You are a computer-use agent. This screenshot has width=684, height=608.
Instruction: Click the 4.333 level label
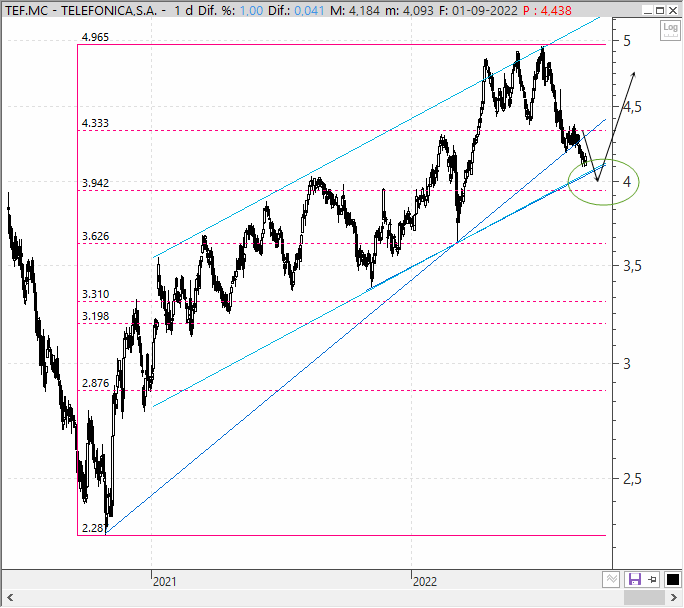pos(95,123)
